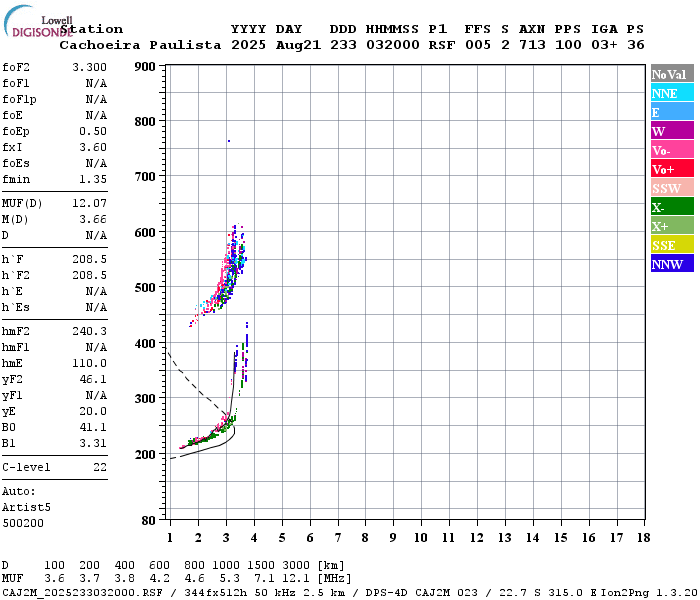
Task: Select the Vo- pink legend swatch
Action: pos(672,150)
